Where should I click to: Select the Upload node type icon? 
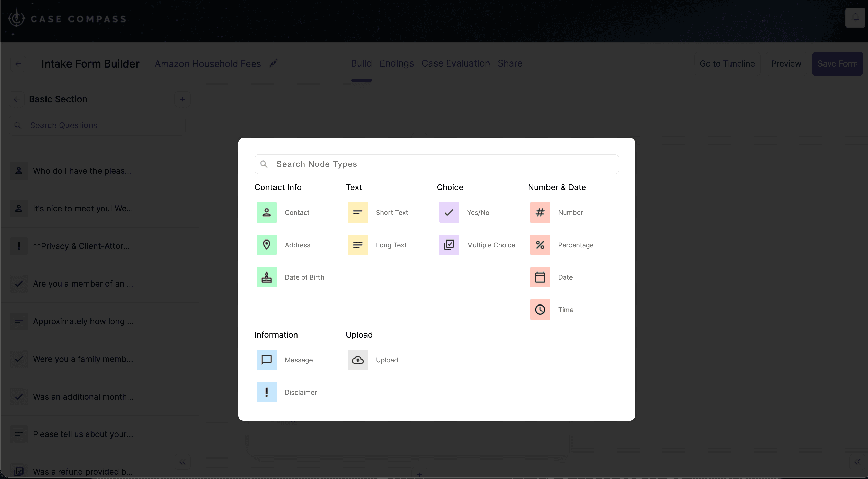357,360
